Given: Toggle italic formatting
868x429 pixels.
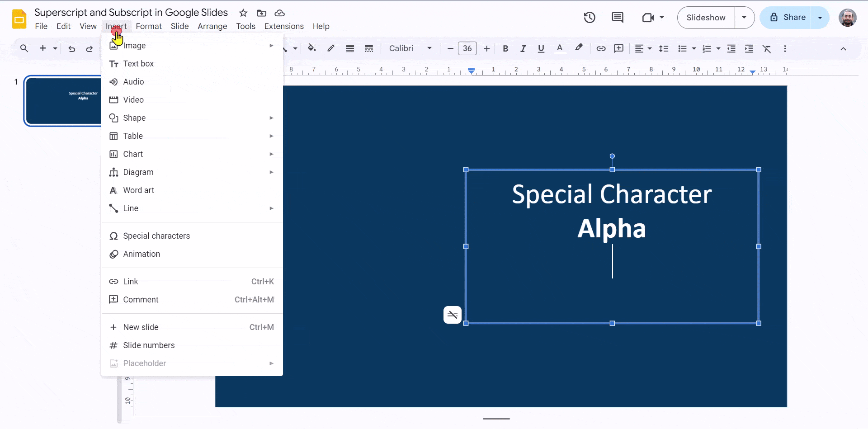Looking at the screenshot, I should (523, 48).
